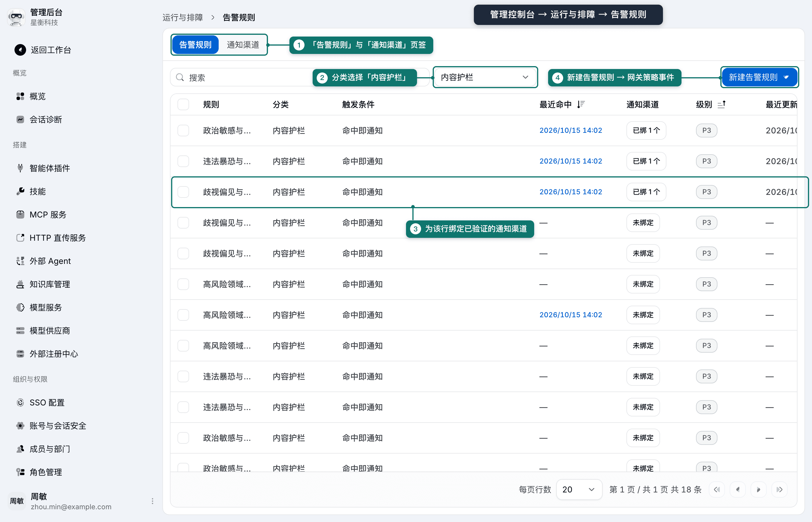
Task: Click the 返回工作台 label
Action: click(x=51, y=50)
